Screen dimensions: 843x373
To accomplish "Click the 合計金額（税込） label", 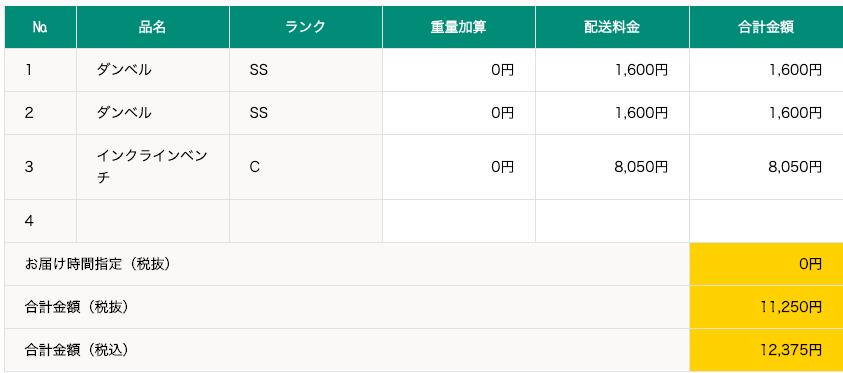I will [x=77, y=350].
